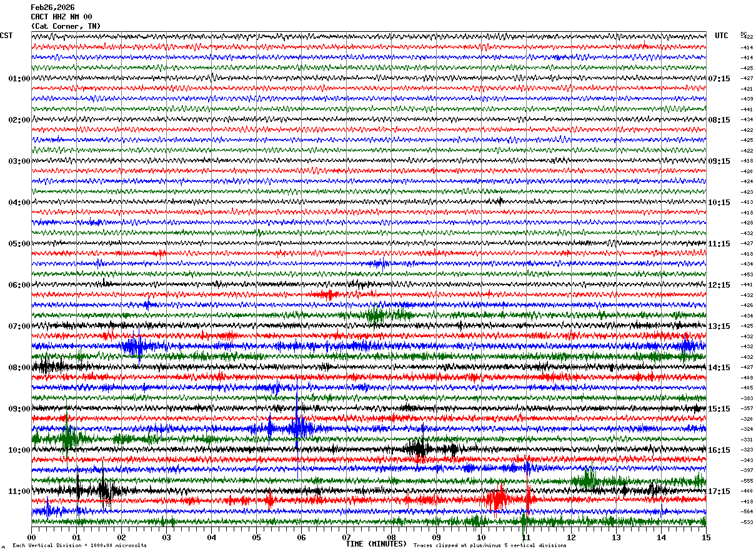This screenshot has width=756, height=554.
Task: Select the 11:00 CST row label
Action: pyautogui.click(x=19, y=491)
